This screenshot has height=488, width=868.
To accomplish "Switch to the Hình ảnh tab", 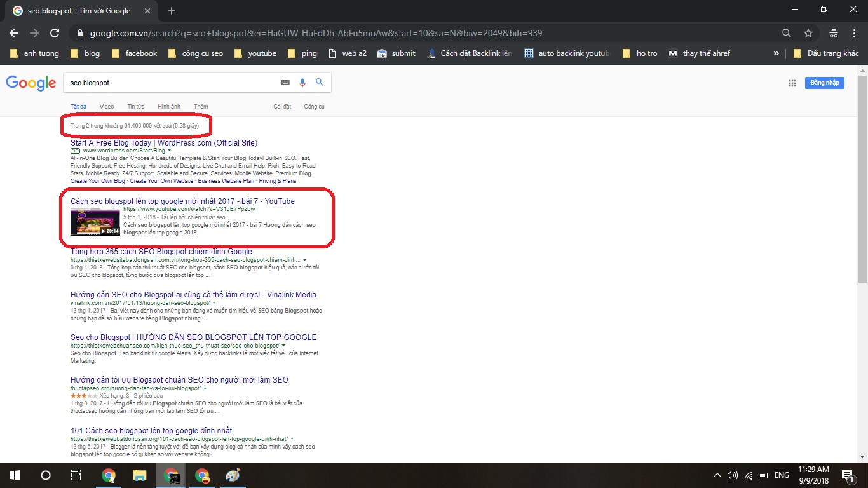I will [169, 107].
